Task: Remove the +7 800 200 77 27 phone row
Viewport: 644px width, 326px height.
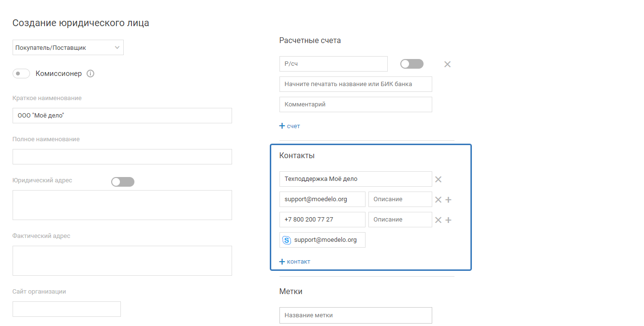Action: click(438, 220)
